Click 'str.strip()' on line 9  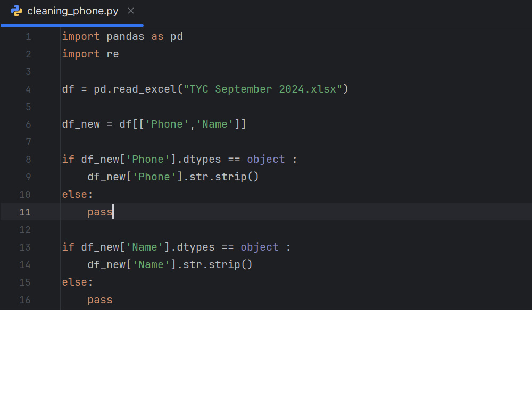(x=225, y=177)
